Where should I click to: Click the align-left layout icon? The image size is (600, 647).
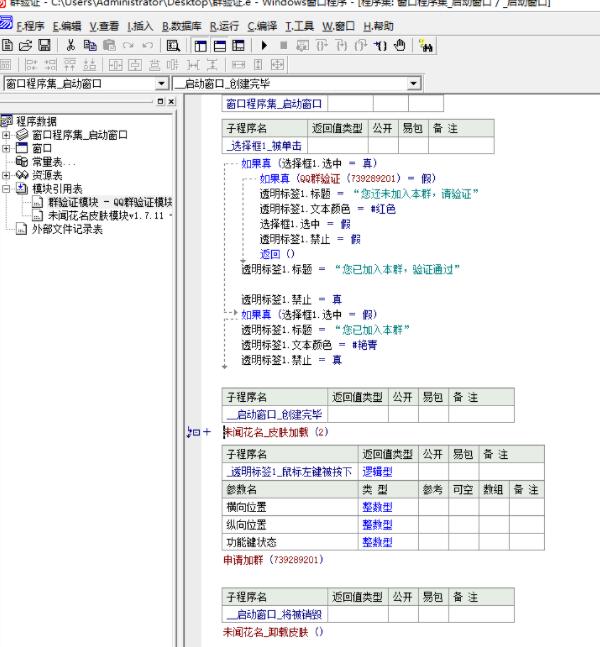[x=31, y=65]
